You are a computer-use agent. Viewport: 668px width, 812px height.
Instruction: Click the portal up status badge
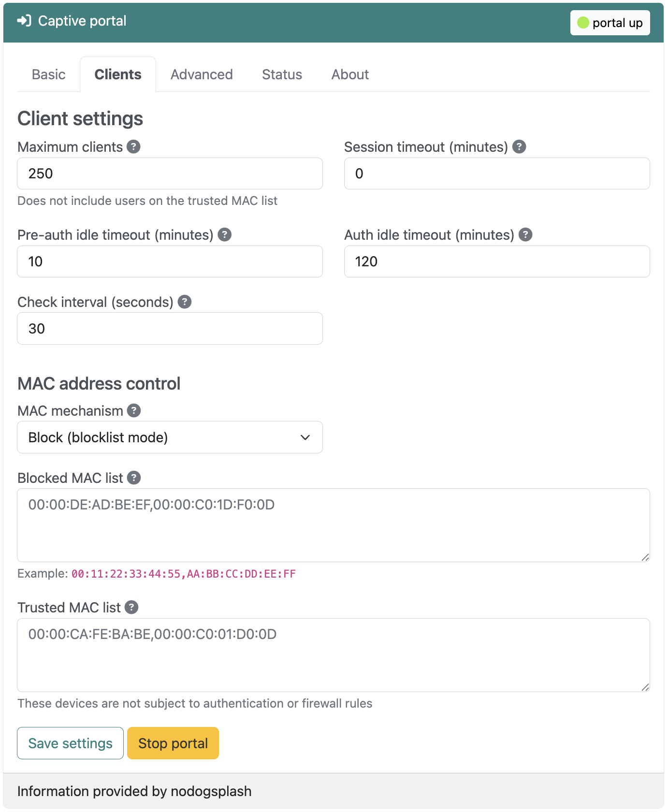[610, 23]
